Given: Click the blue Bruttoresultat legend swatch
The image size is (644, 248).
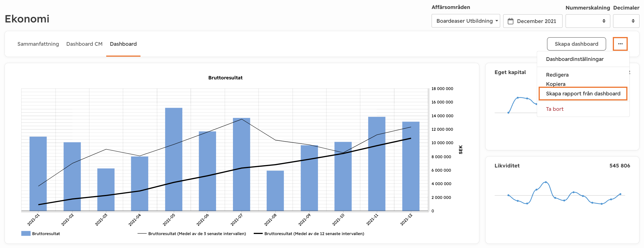Looking at the screenshot, I should (x=26, y=233).
